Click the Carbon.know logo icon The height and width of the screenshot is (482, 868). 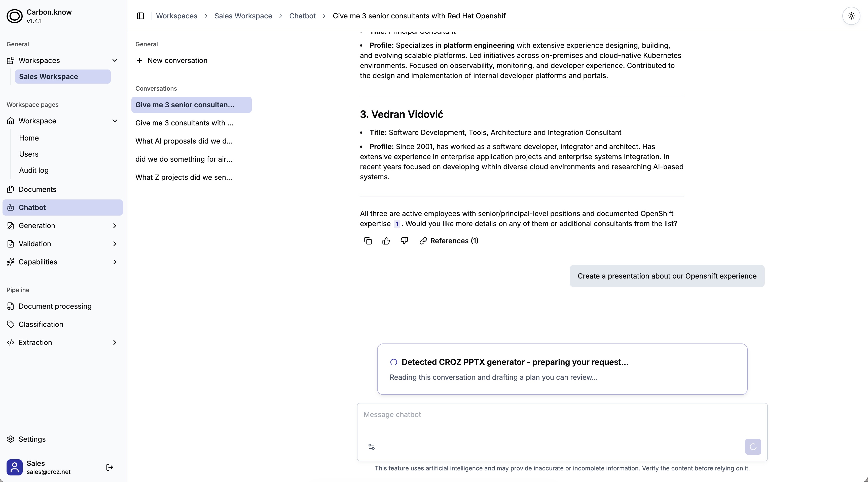pyautogui.click(x=15, y=16)
